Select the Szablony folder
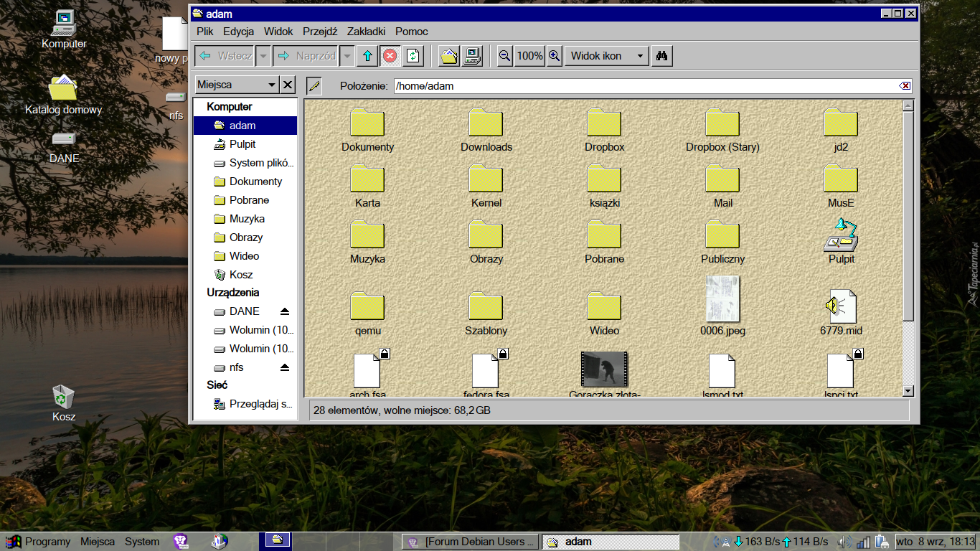Image resolution: width=980 pixels, height=551 pixels. (x=486, y=314)
